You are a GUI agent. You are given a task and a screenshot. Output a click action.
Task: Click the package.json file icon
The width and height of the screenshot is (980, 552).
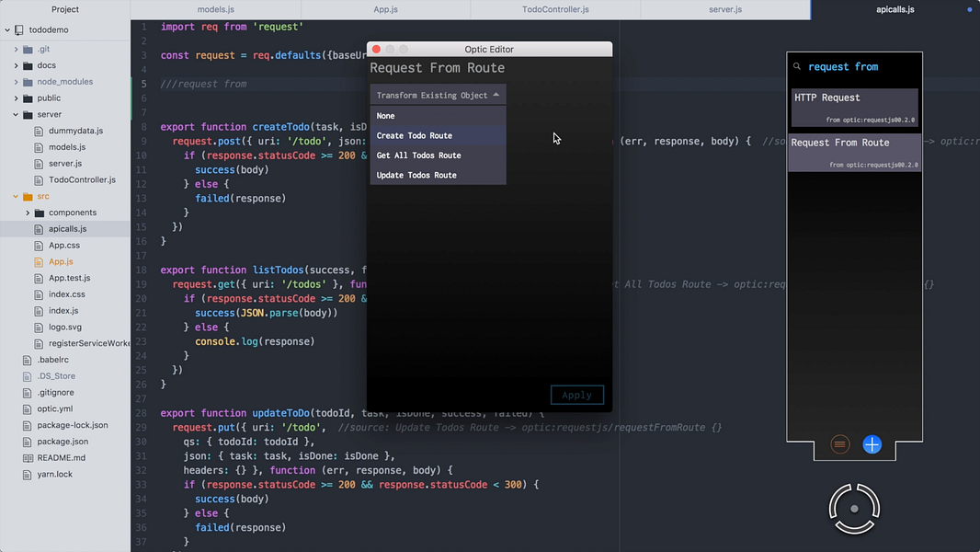click(27, 442)
